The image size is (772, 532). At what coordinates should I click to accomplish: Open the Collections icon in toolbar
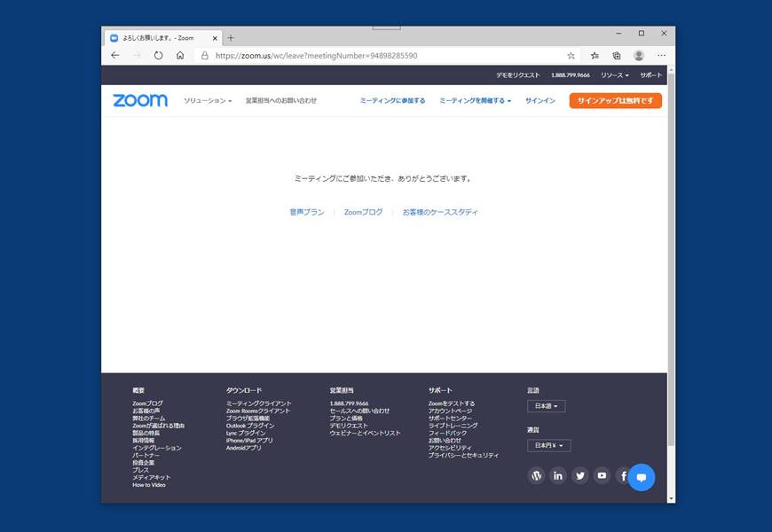[617, 56]
